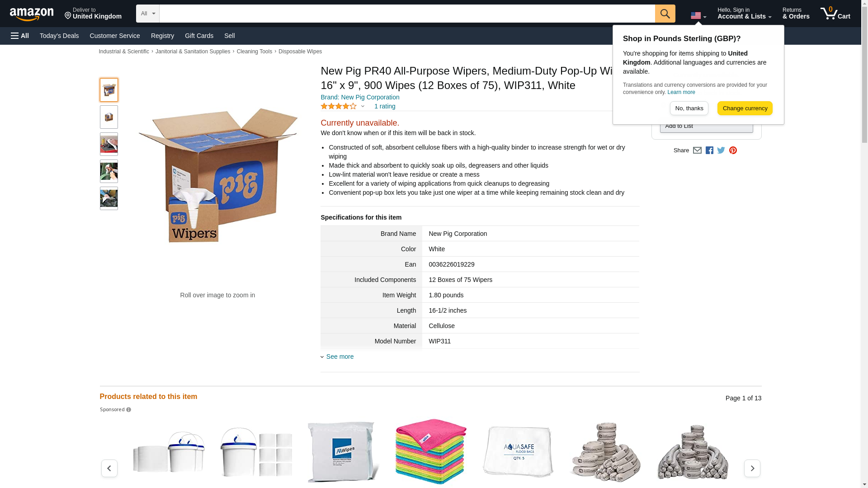Click the Change currency button

click(745, 108)
